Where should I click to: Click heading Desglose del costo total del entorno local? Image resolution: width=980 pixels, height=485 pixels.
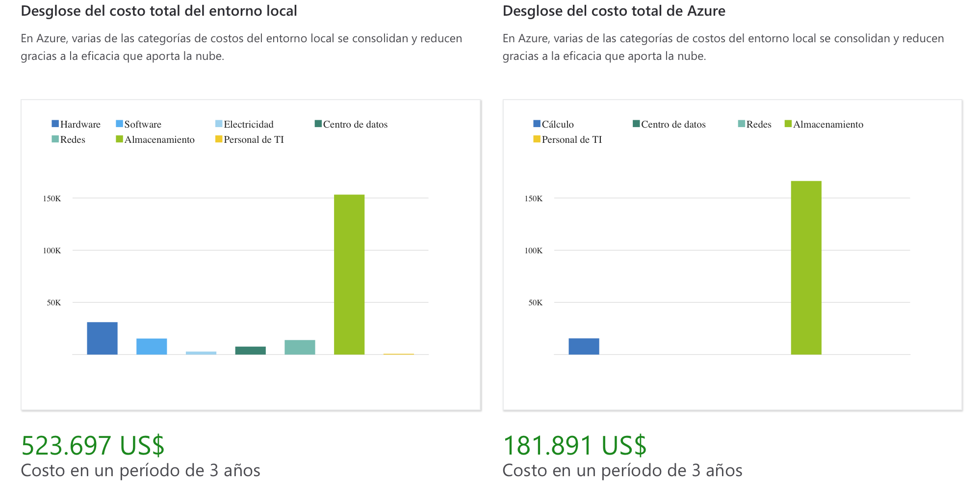(159, 11)
